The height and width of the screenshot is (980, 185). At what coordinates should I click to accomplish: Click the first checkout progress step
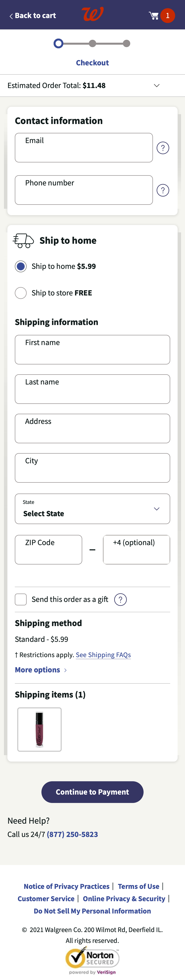pos(58,44)
